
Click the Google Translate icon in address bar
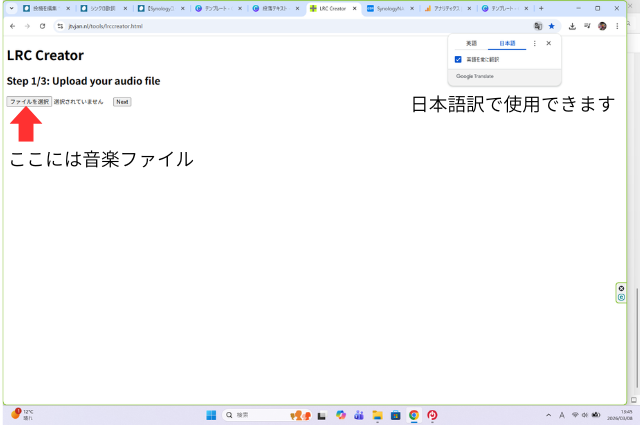pos(538,26)
